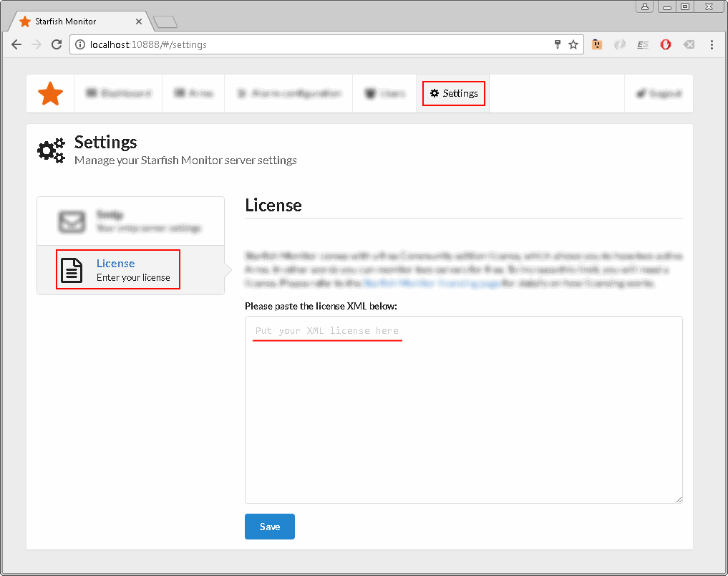The height and width of the screenshot is (576, 728).
Task: Click the forward navigation arrow
Action: (x=37, y=44)
